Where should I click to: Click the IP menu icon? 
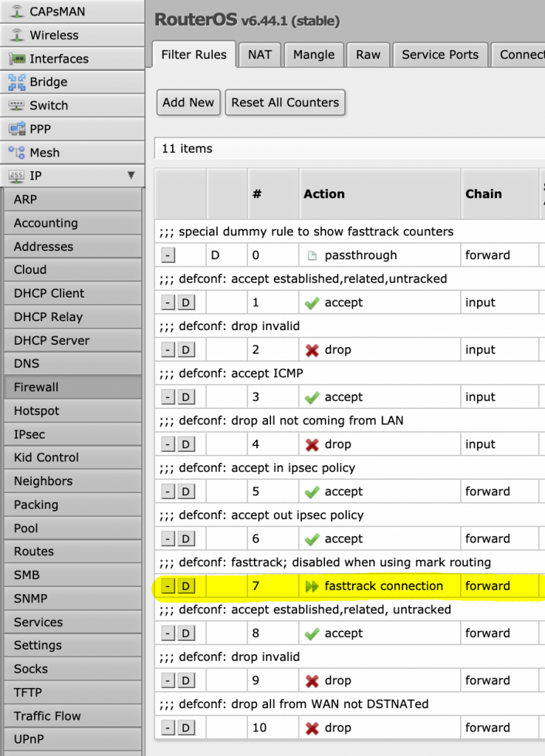[x=16, y=176]
